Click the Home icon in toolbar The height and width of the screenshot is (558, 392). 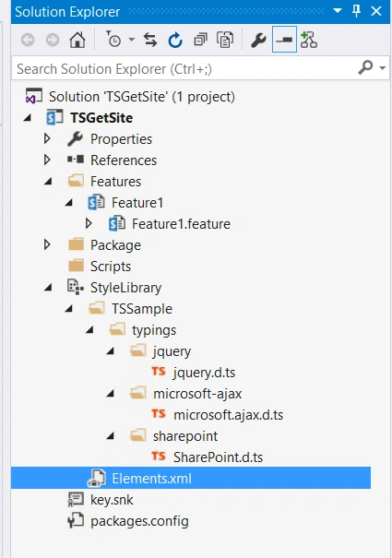(x=77, y=40)
